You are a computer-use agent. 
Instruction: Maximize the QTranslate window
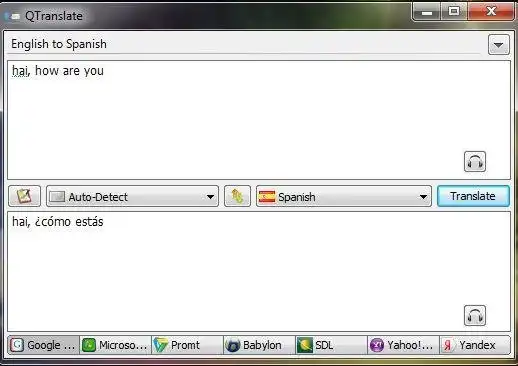(x=454, y=12)
